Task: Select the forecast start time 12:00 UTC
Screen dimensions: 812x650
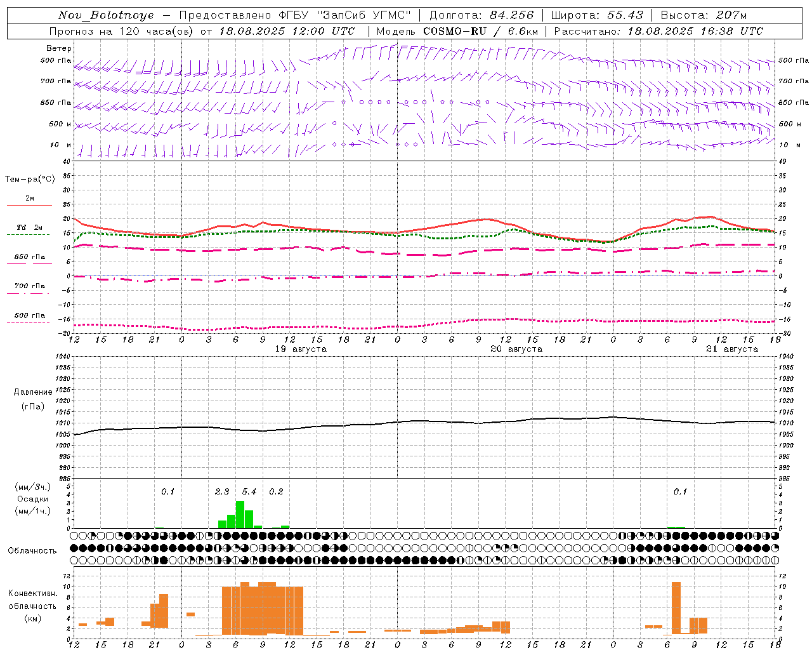Action: pos(323,31)
